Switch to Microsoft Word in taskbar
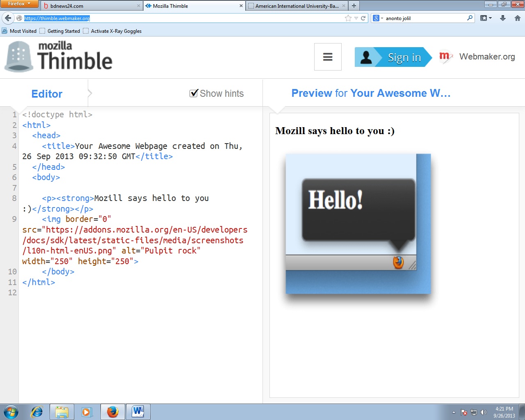 click(138, 412)
